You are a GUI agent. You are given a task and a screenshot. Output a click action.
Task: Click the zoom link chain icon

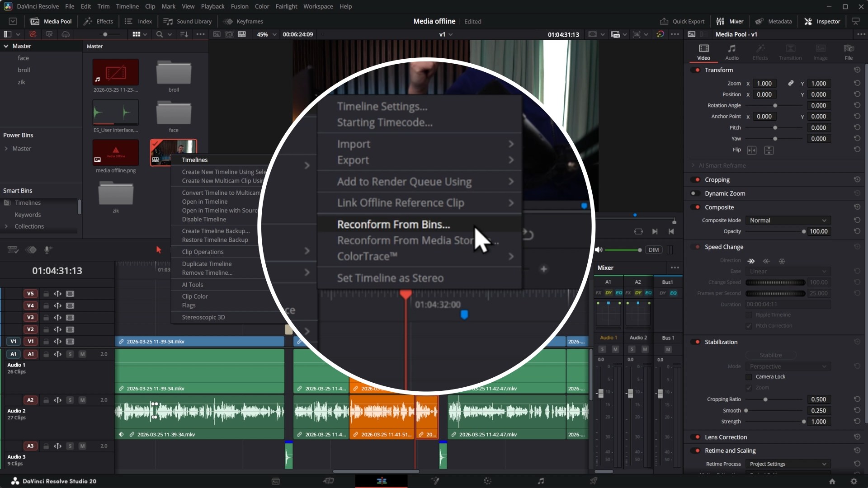(x=791, y=83)
